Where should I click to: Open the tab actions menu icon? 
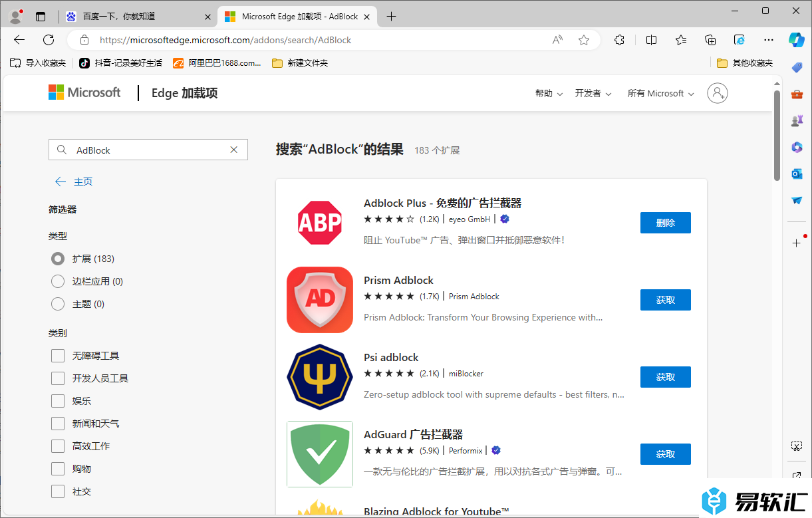(41, 17)
